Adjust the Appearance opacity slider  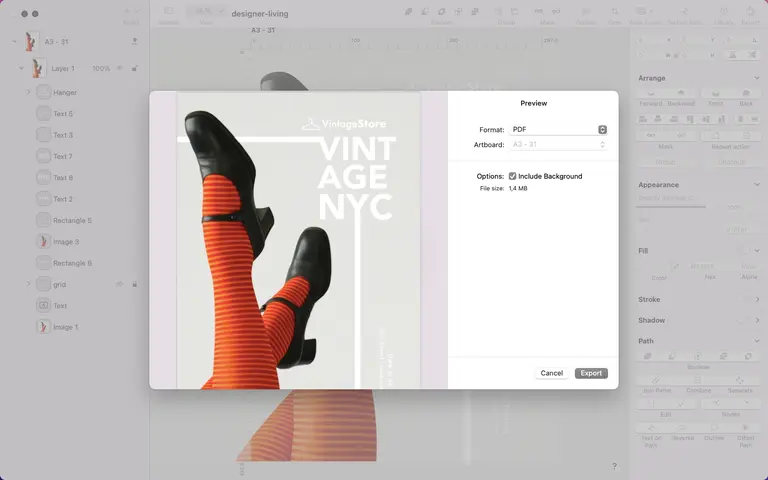pos(671,207)
